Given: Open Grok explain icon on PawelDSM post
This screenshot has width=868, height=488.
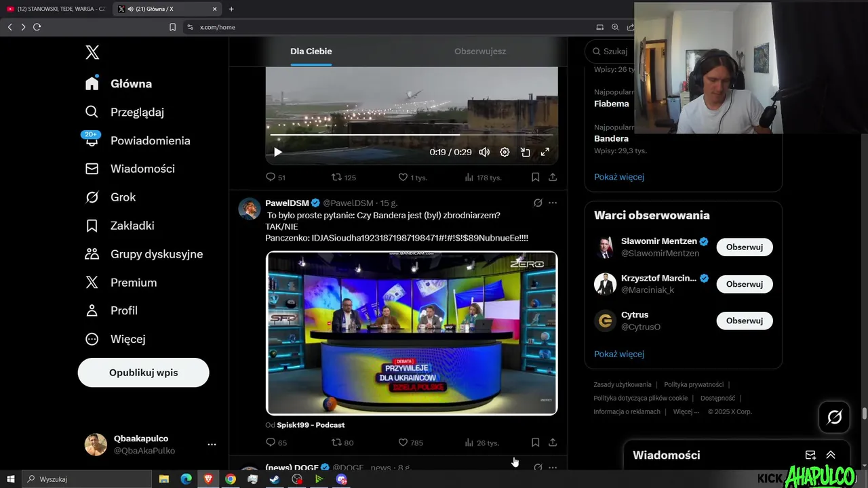Looking at the screenshot, I should 538,203.
